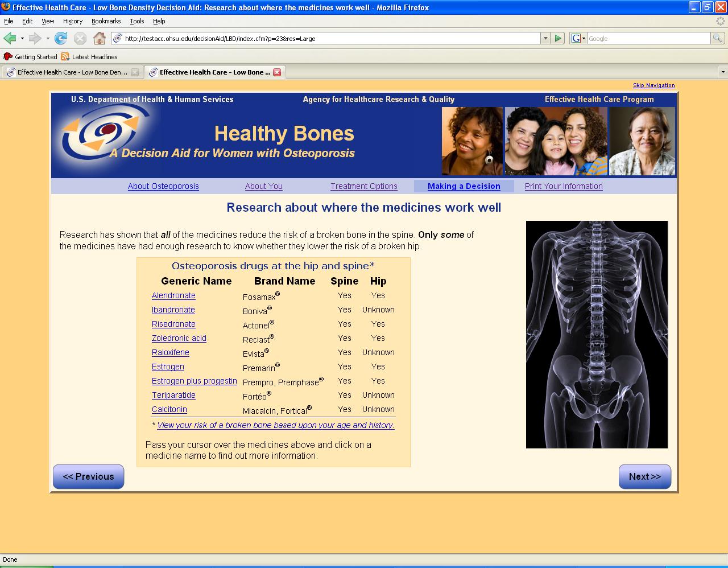Viewport: 728px width, 568px height.
Task: Open the Help menu
Action: 159,21
